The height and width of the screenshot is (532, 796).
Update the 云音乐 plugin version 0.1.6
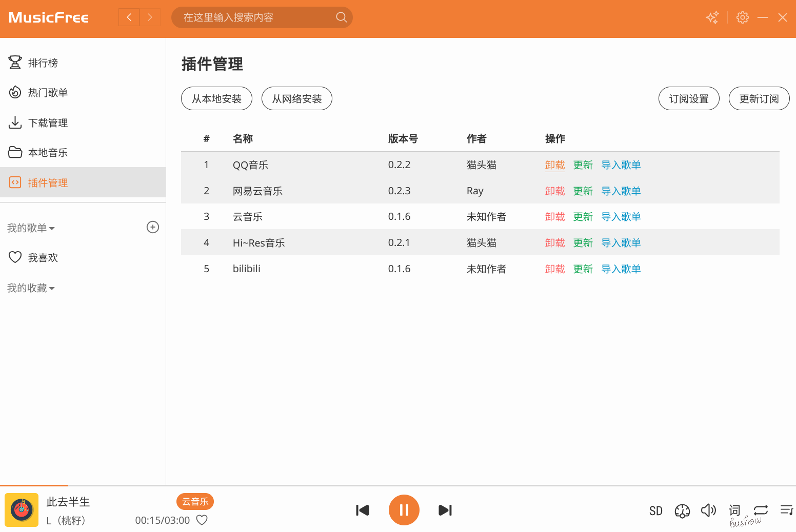click(x=583, y=217)
